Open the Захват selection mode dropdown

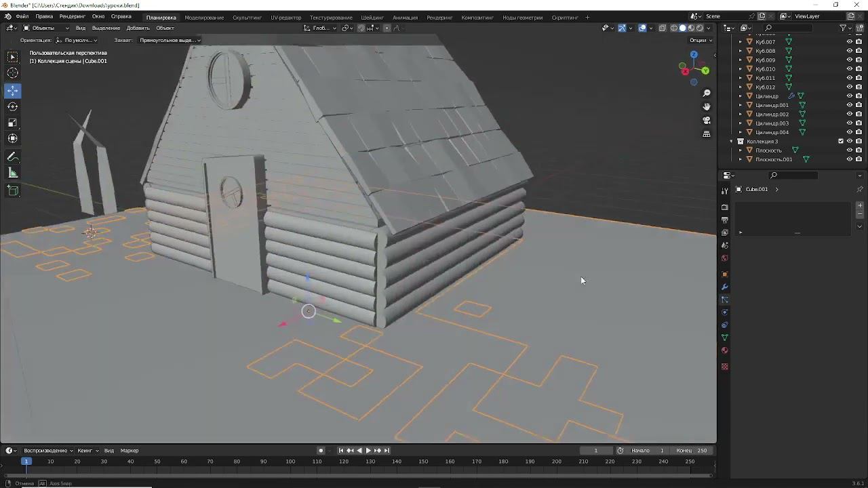coord(170,40)
